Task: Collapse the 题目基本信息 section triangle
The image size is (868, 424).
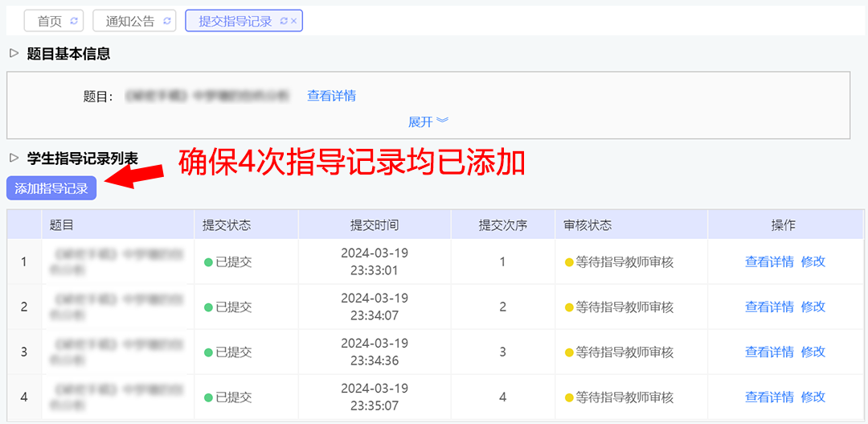Action: (x=14, y=54)
